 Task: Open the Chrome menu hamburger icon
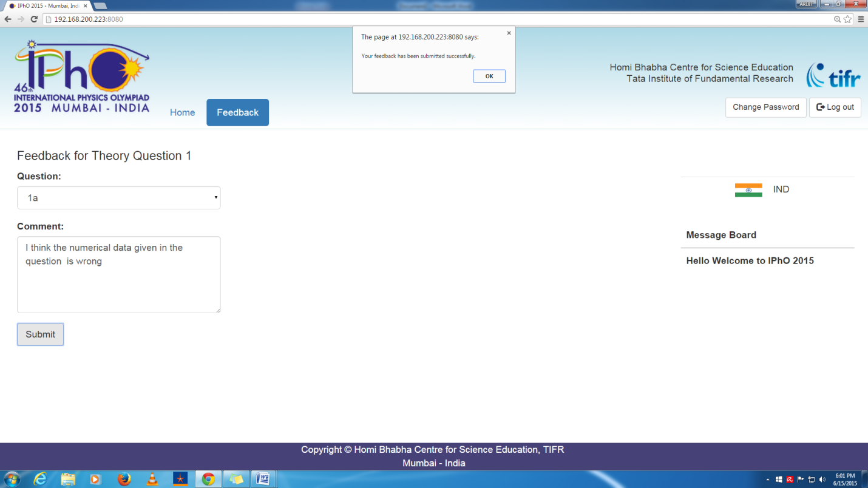861,19
